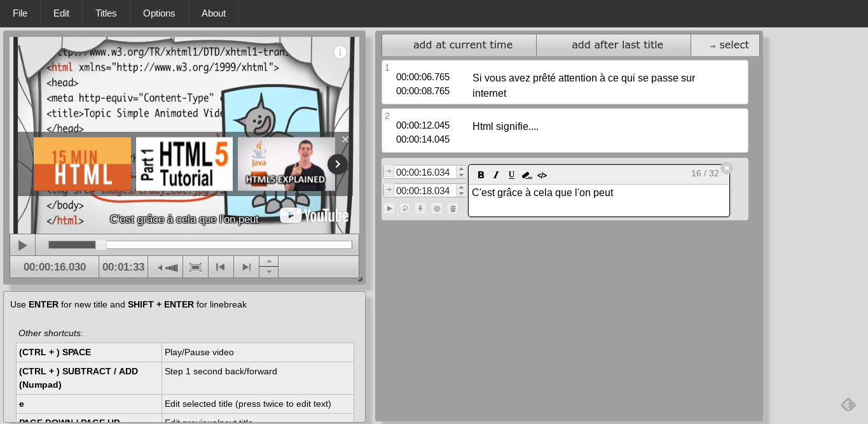
Task: Click start time 00:00:12.045 of title 2
Action: click(423, 125)
